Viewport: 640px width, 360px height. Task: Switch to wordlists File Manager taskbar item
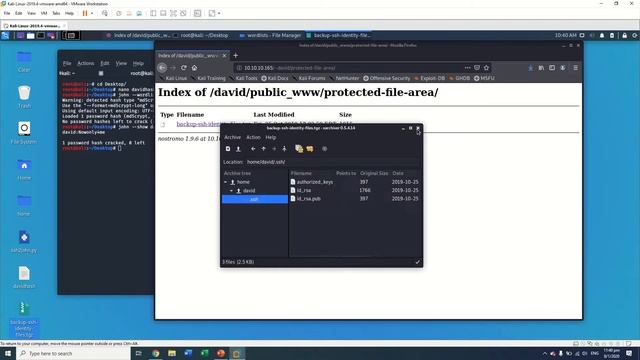[x=270, y=36]
